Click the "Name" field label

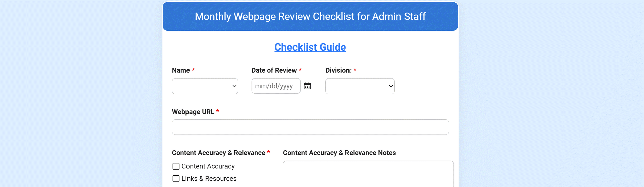[181, 70]
